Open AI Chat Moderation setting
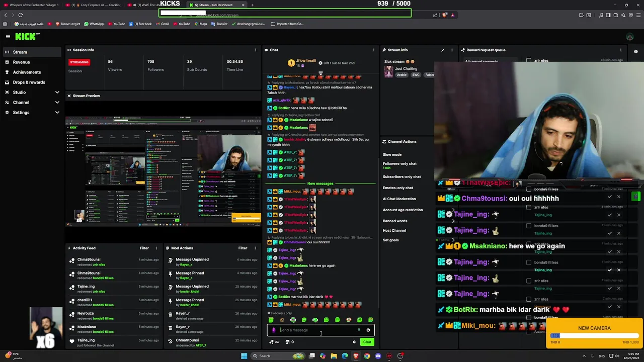This screenshot has width=644, height=362. (399, 199)
